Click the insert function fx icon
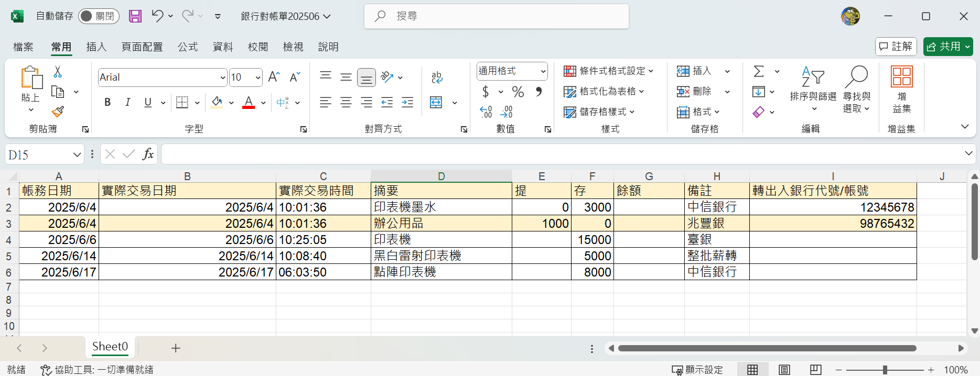This screenshot has width=980, height=376. pyautogui.click(x=148, y=154)
